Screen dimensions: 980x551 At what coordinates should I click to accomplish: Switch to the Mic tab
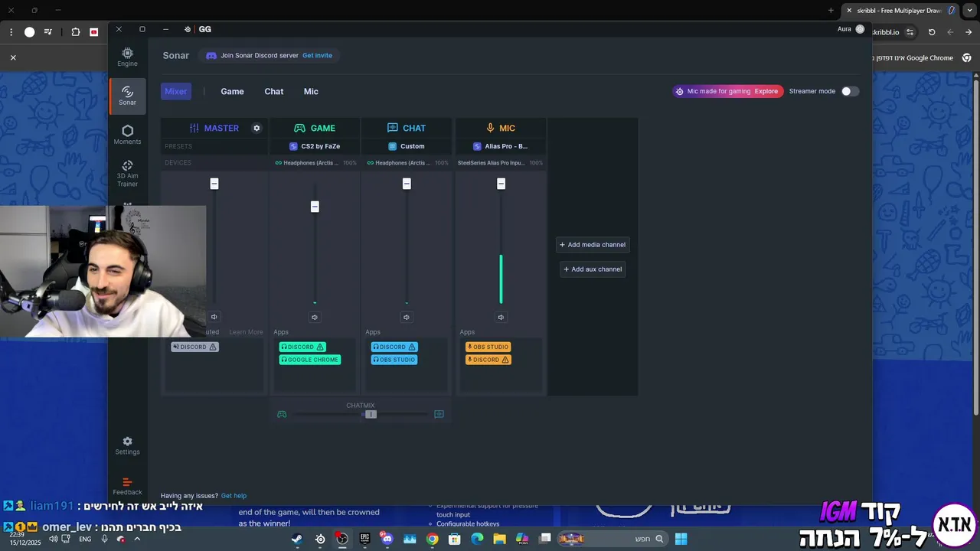(311, 91)
